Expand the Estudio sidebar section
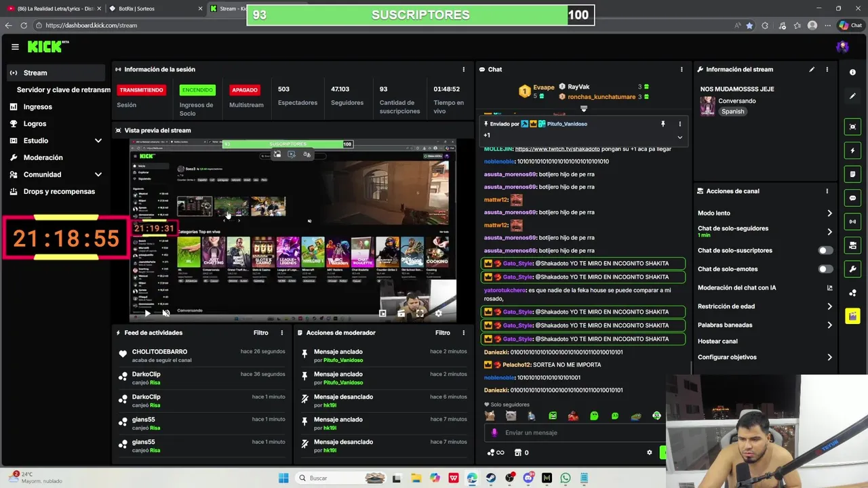The width and height of the screenshot is (868, 488). coord(98,140)
